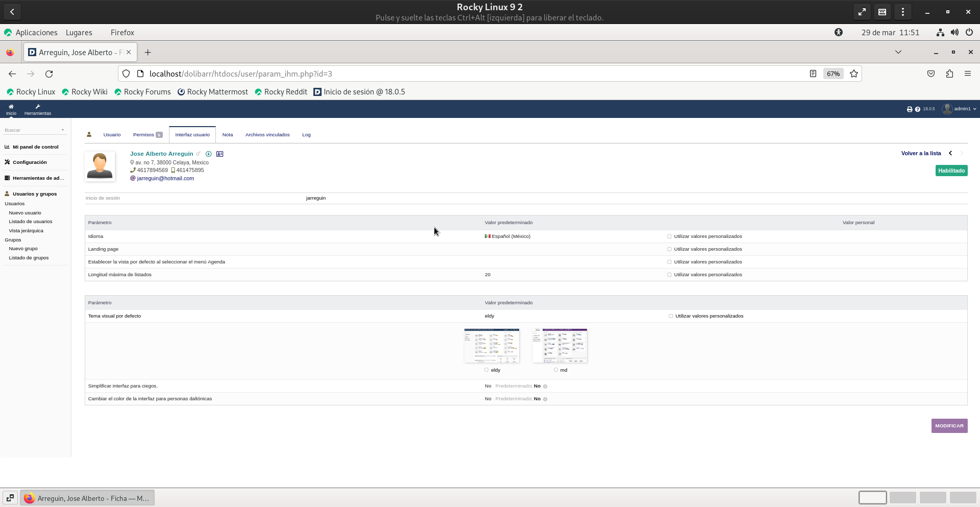Download the vCard next to user name

[x=209, y=154]
